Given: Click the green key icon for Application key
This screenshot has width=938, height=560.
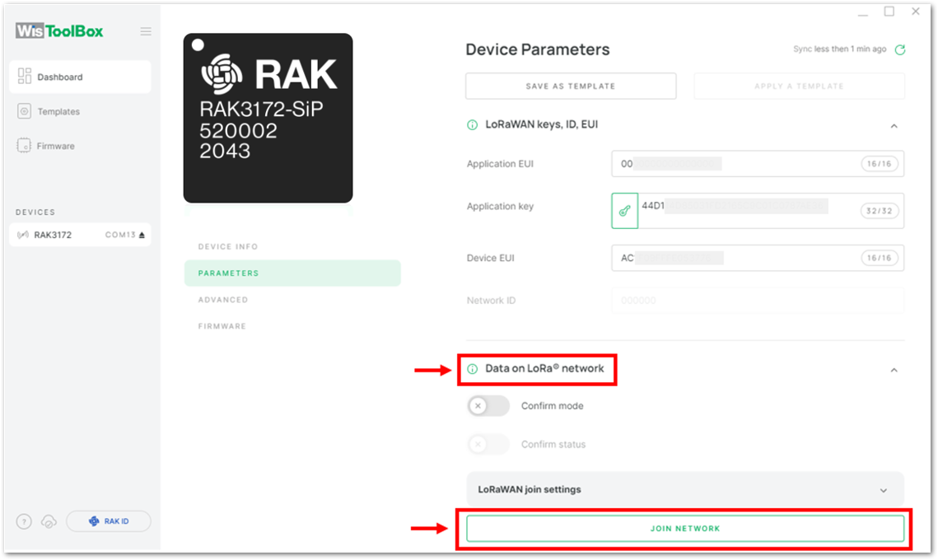Looking at the screenshot, I should pos(624,211).
